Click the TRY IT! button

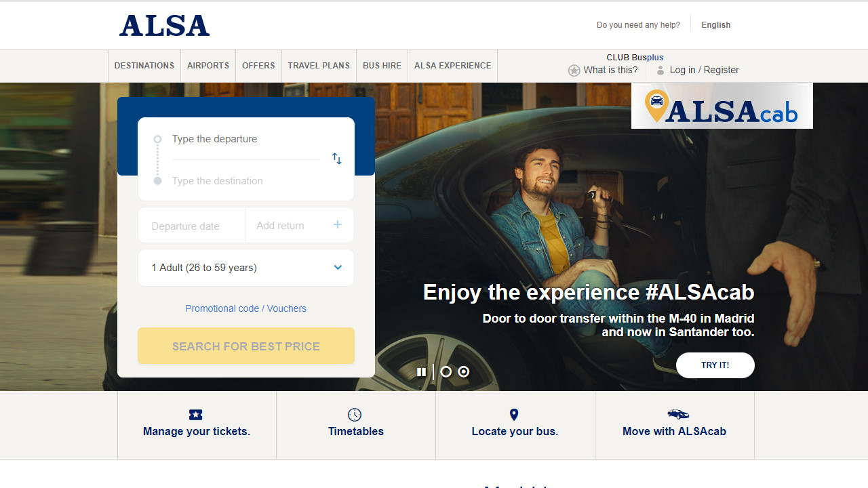point(715,365)
